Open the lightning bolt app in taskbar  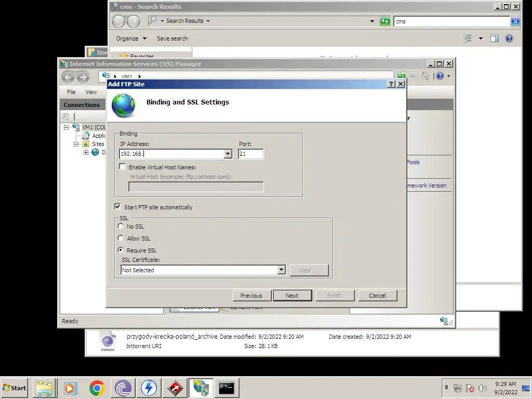tap(149, 388)
